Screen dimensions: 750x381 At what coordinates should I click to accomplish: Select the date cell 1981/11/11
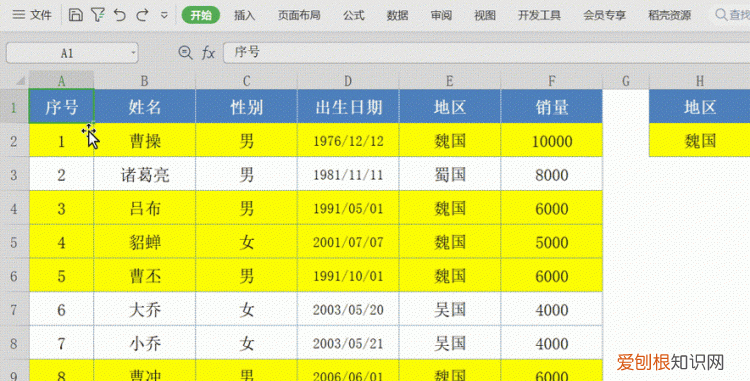pyautogui.click(x=348, y=174)
